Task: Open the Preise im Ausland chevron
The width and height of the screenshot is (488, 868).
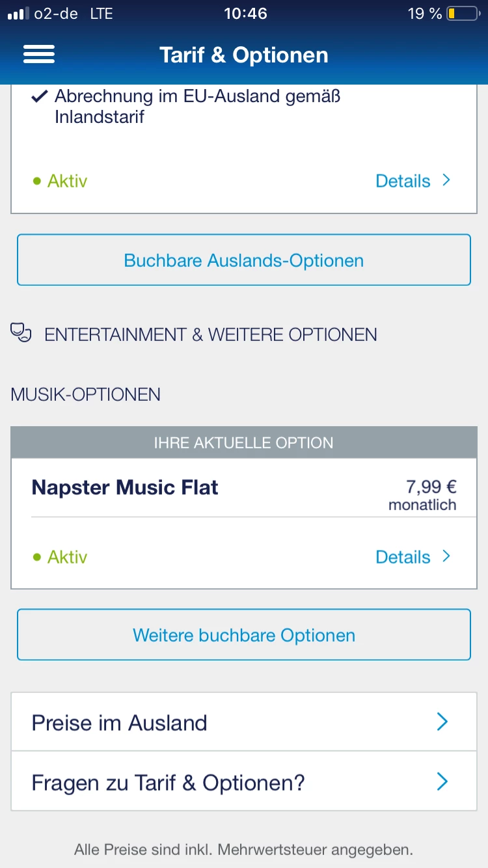Action: click(x=442, y=722)
